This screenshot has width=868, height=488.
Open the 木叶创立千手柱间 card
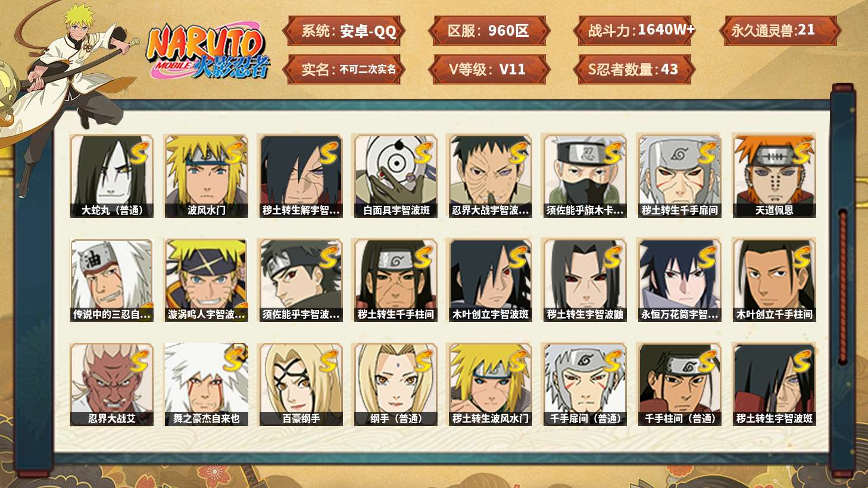774,280
